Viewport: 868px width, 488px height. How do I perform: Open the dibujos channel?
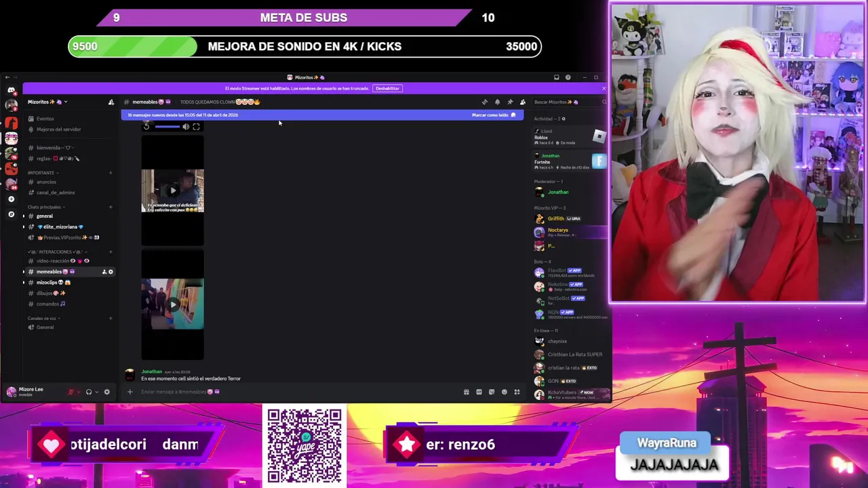[70, 293]
